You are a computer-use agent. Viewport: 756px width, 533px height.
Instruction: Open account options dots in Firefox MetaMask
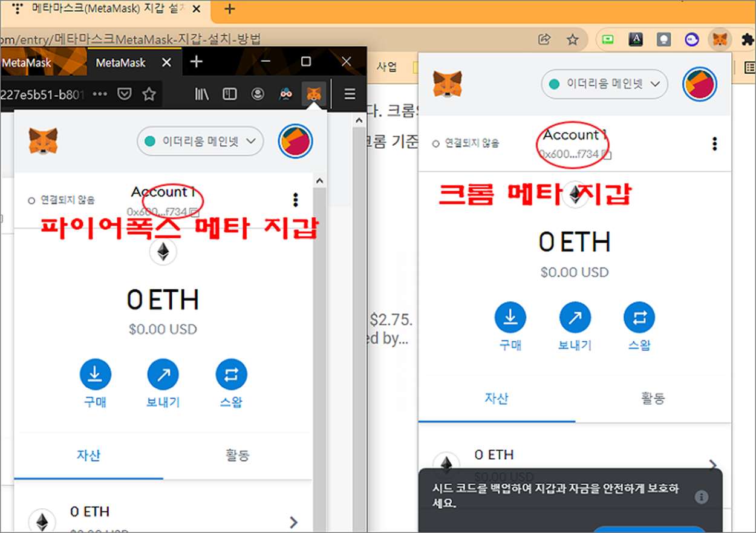click(295, 200)
